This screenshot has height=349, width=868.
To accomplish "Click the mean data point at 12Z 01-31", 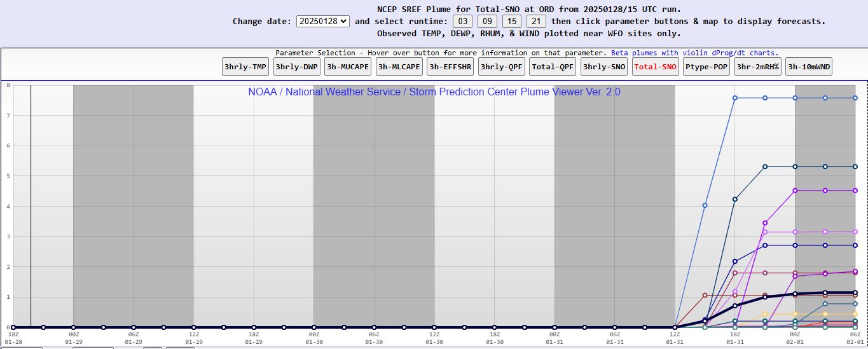I will pyautogui.click(x=675, y=327).
